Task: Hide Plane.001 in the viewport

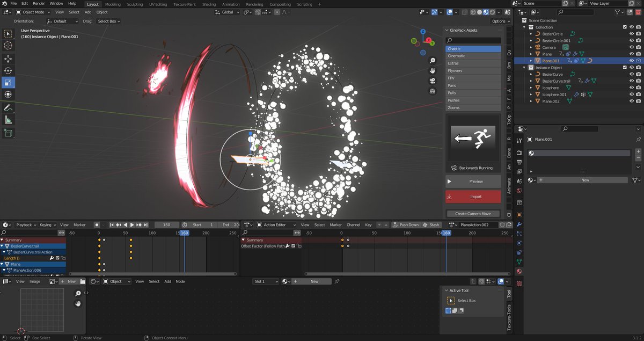Action: click(632, 61)
